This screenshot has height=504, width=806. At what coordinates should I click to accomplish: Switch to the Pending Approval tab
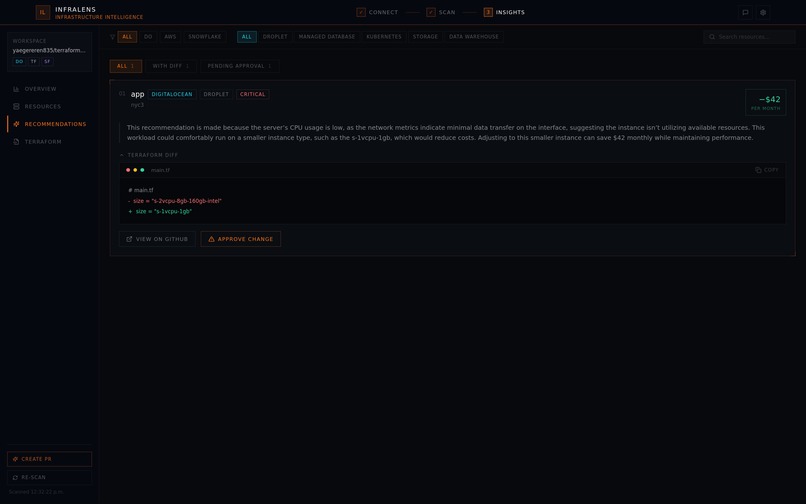240,66
